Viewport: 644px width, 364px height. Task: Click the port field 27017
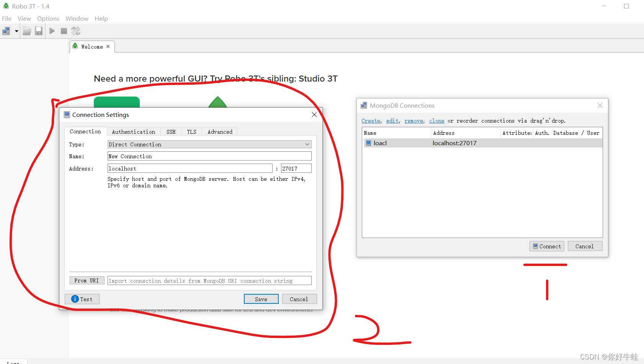tap(296, 169)
